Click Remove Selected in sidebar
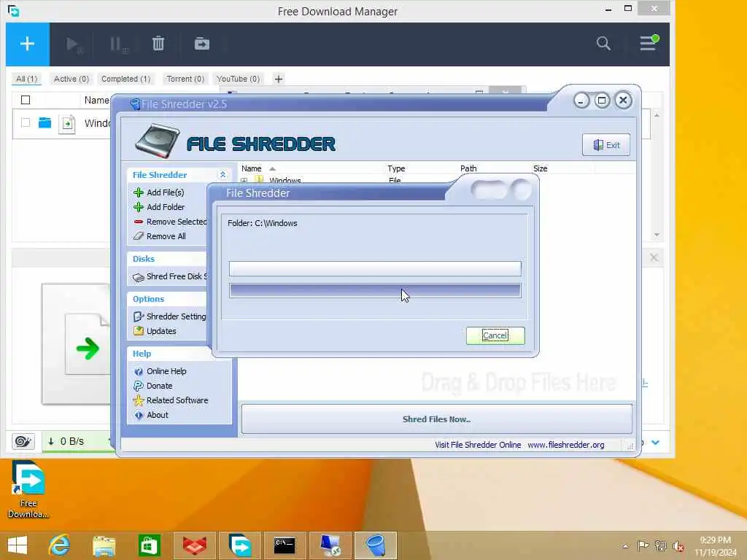The image size is (747, 560). pyautogui.click(x=177, y=222)
